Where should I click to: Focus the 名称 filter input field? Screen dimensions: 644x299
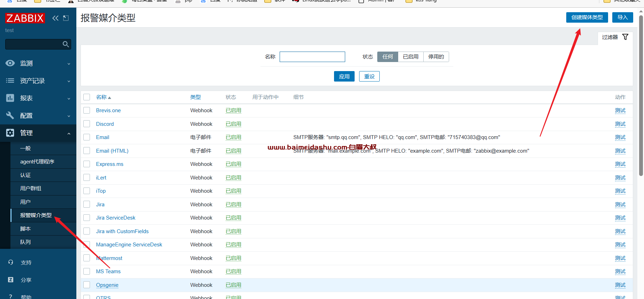click(312, 57)
